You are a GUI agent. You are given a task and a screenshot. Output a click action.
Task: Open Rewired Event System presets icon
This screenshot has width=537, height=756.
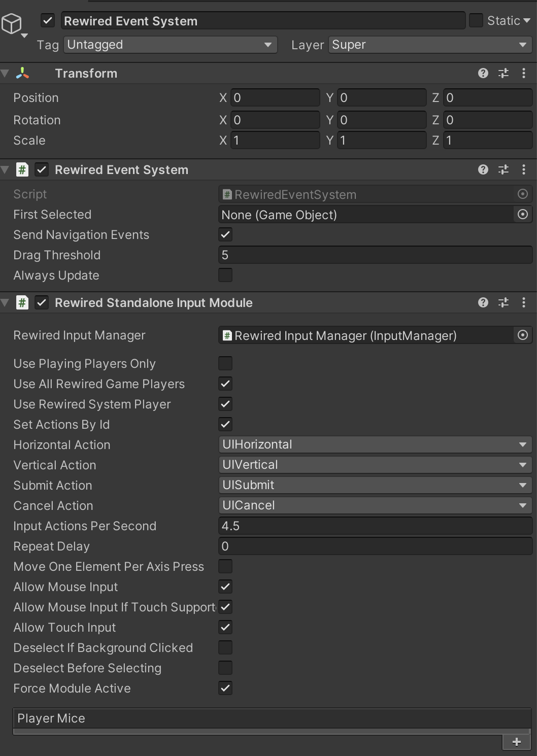[x=504, y=169]
